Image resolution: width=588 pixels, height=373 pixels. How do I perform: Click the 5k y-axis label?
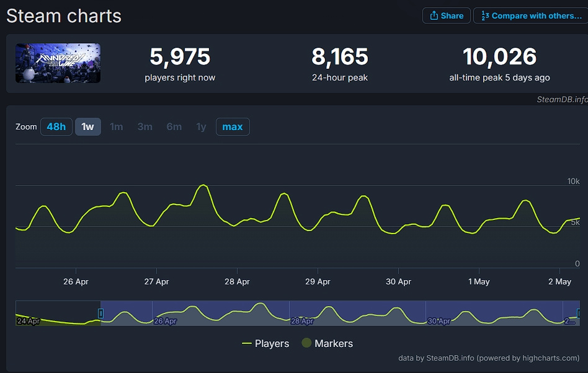point(575,222)
